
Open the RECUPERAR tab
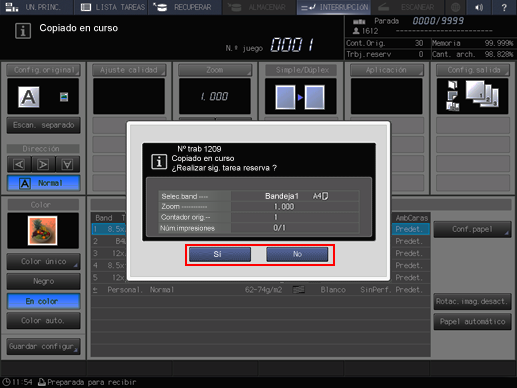tap(185, 7)
